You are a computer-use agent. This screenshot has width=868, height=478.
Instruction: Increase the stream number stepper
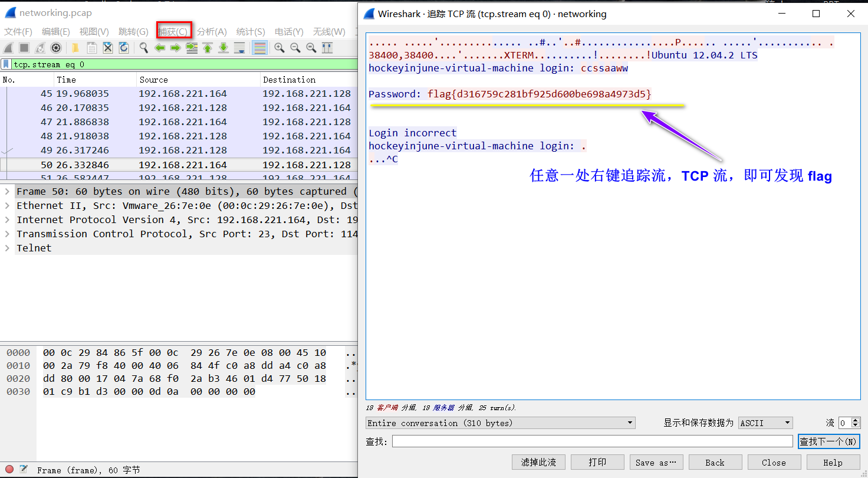(856, 420)
